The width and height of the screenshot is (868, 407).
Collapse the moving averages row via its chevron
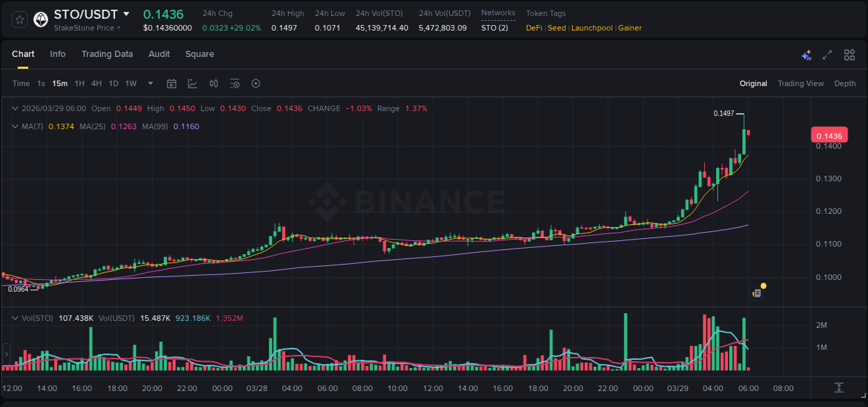15,126
